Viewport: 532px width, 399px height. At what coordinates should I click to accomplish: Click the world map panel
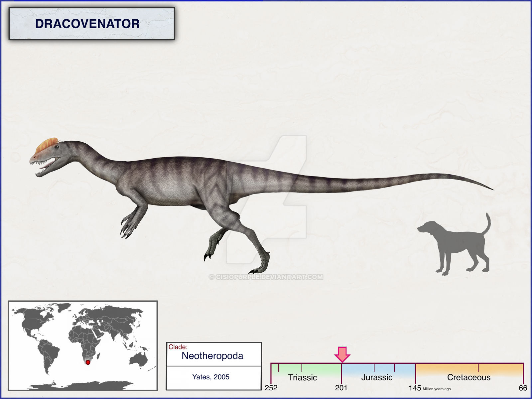click(x=83, y=345)
